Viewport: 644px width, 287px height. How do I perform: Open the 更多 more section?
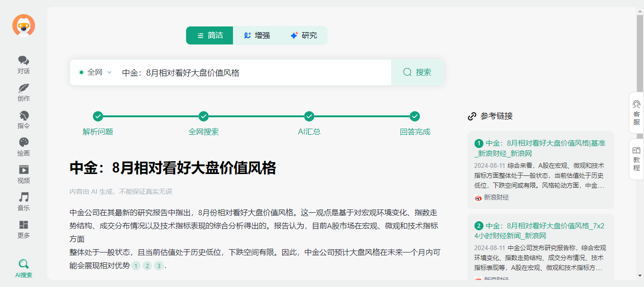(24, 229)
